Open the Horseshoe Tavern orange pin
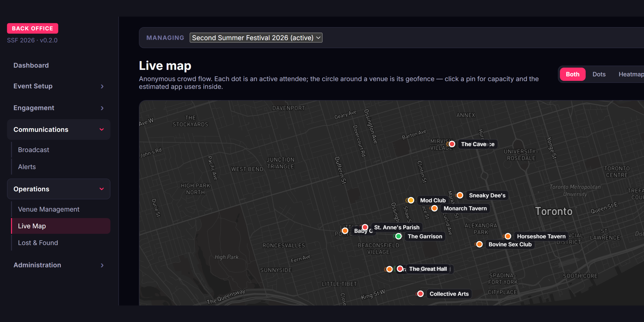Screen dimensions: 644x322 pyautogui.click(x=508, y=236)
